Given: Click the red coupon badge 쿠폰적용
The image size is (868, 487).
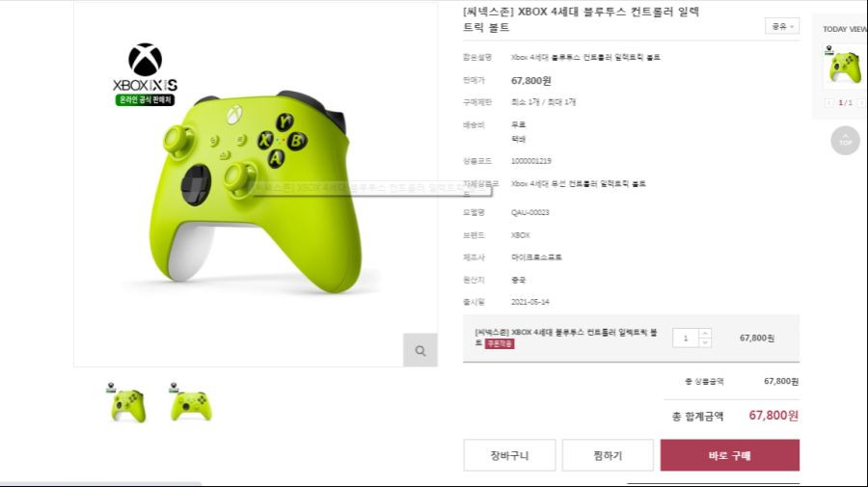Looking at the screenshot, I should click(x=500, y=343).
